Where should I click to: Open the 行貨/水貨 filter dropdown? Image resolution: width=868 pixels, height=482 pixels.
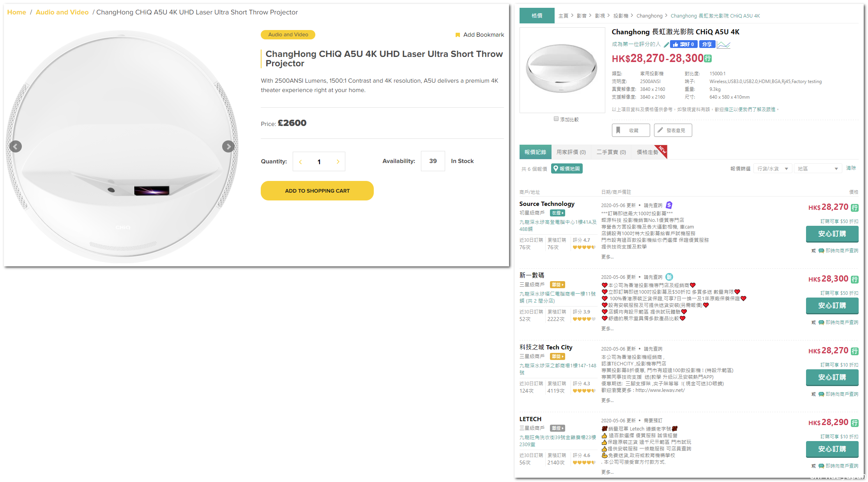(773, 169)
